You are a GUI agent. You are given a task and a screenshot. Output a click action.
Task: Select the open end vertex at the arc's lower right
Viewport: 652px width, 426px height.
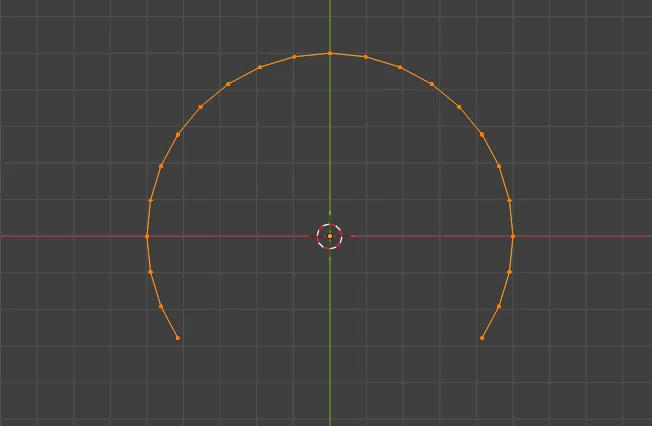coord(482,338)
